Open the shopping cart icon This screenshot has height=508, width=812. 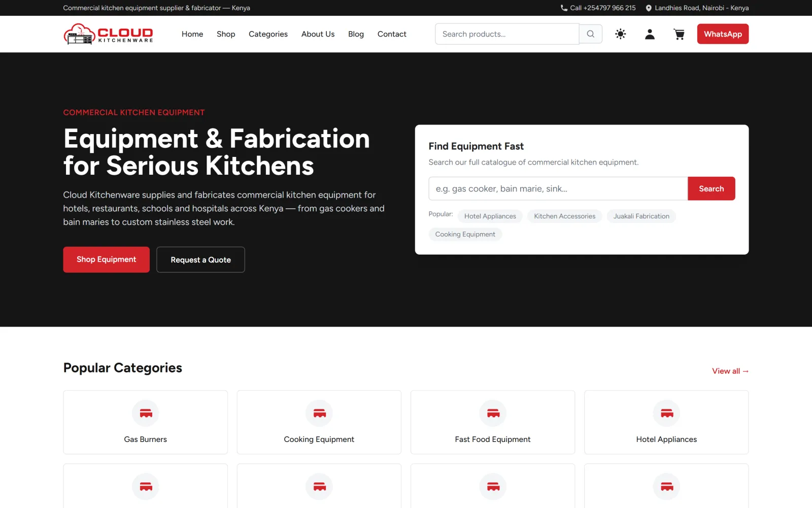tap(679, 34)
